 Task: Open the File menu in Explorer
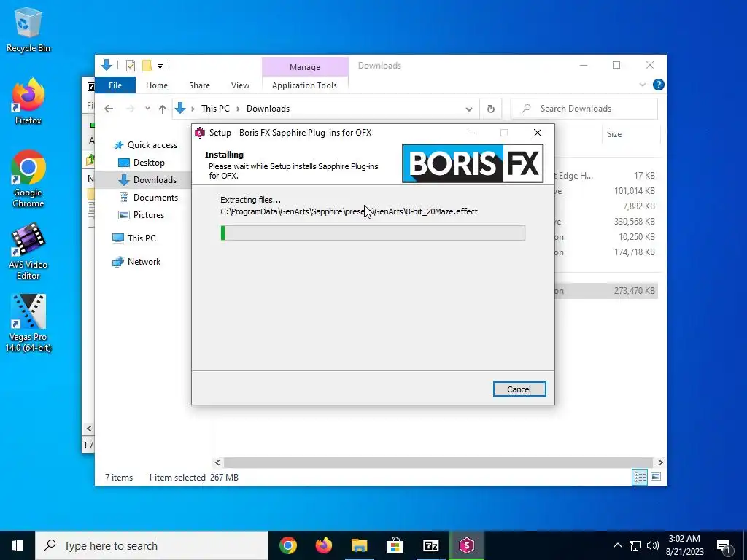(115, 85)
